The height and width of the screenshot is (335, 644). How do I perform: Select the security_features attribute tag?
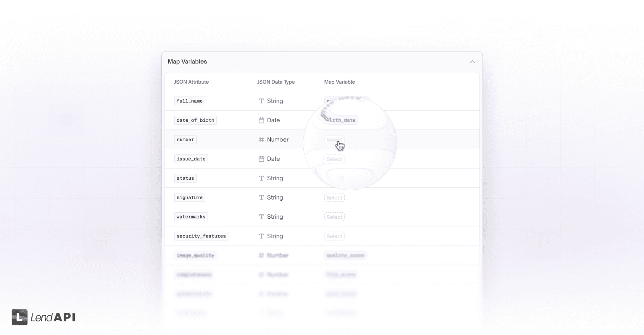pyautogui.click(x=201, y=236)
